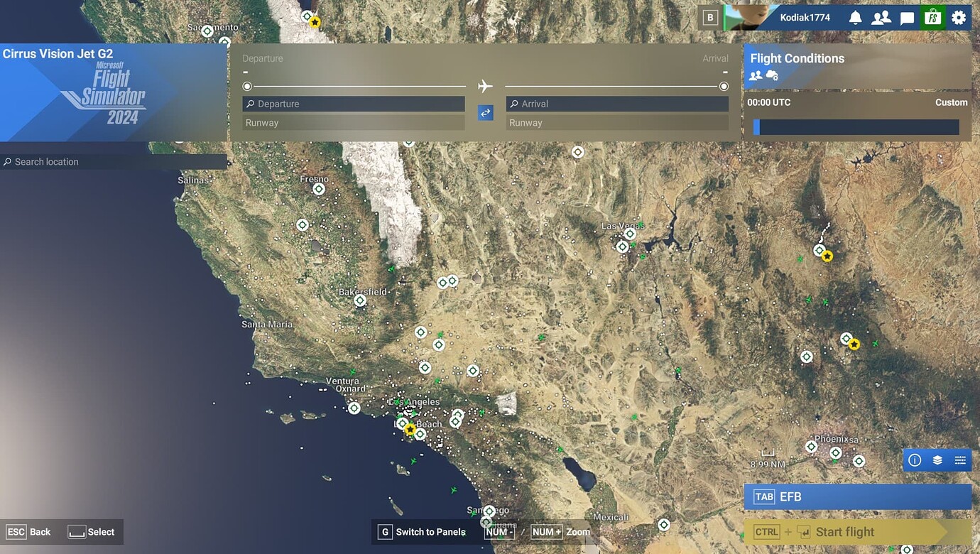This screenshot has width=980, height=554.
Task: Open the friends list icon in top bar
Action: pos(881,18)
